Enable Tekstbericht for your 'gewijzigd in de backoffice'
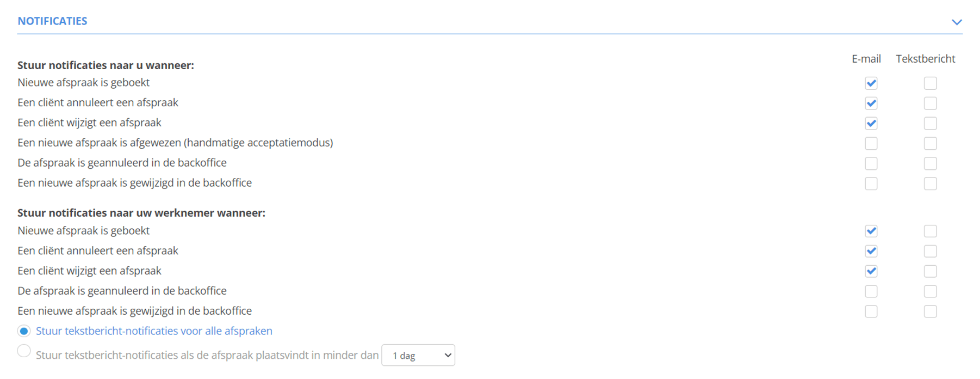Screen dimensions: 980x379 [x=931, y=184]
